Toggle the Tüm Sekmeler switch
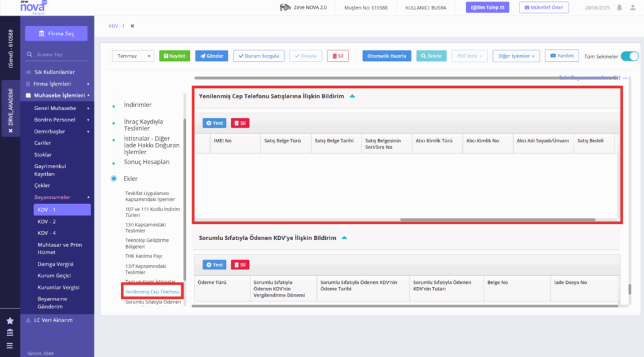The width and height of the screenshot is (644, 357). tap(629, 56)
